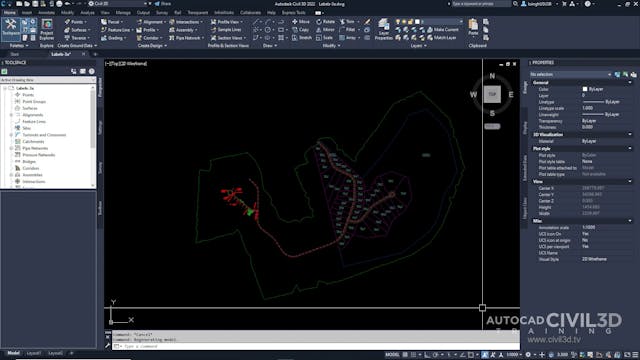Toggle MODEL space button in status bar
The image size is (640, 360).
click(x=392, y=355)
